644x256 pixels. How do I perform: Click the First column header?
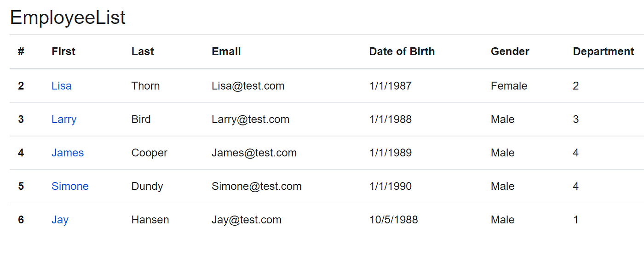click(63, 51)
